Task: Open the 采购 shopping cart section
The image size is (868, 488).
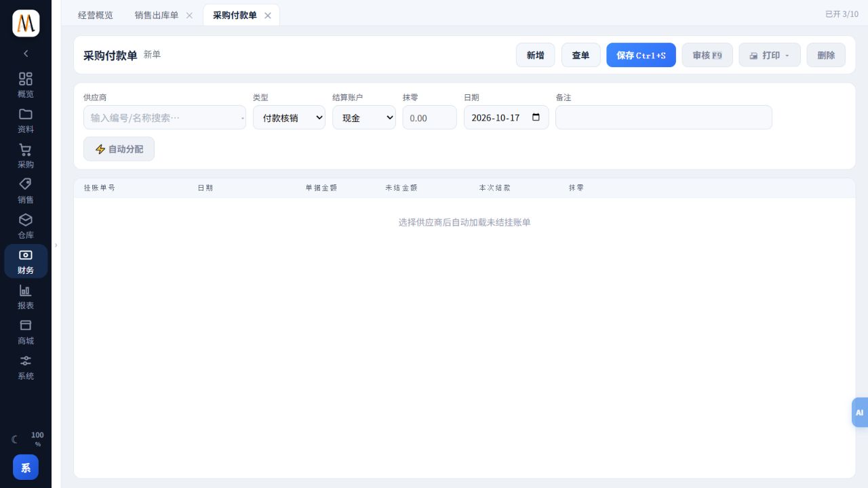Action: point(26,156)
